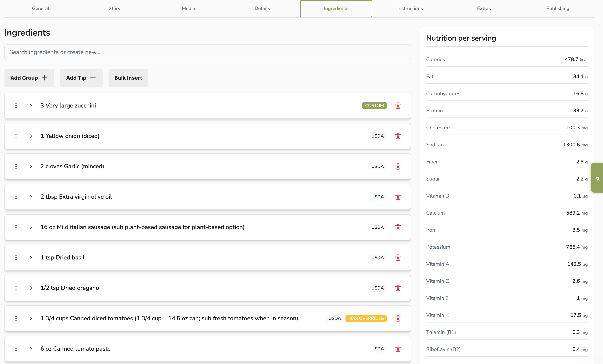Expand the Canned tomato paste row
This screenshot has height=364, width=603.
tap(31, 349)
